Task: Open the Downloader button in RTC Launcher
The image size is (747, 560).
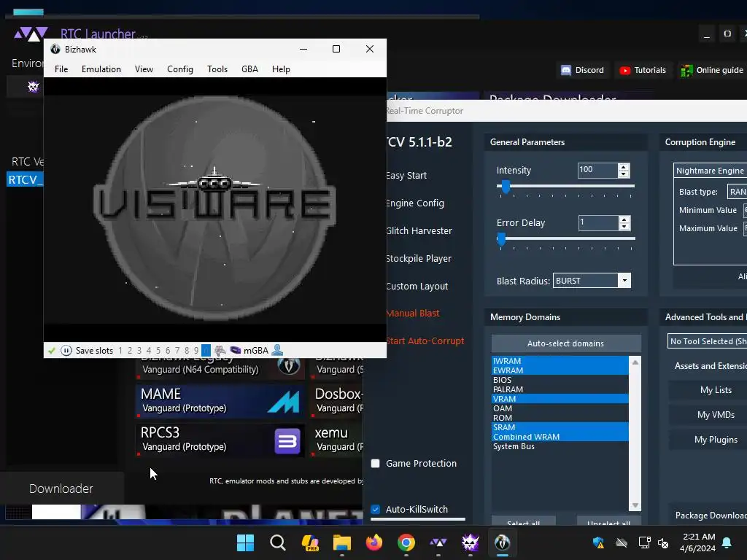Action: (61, 489)
